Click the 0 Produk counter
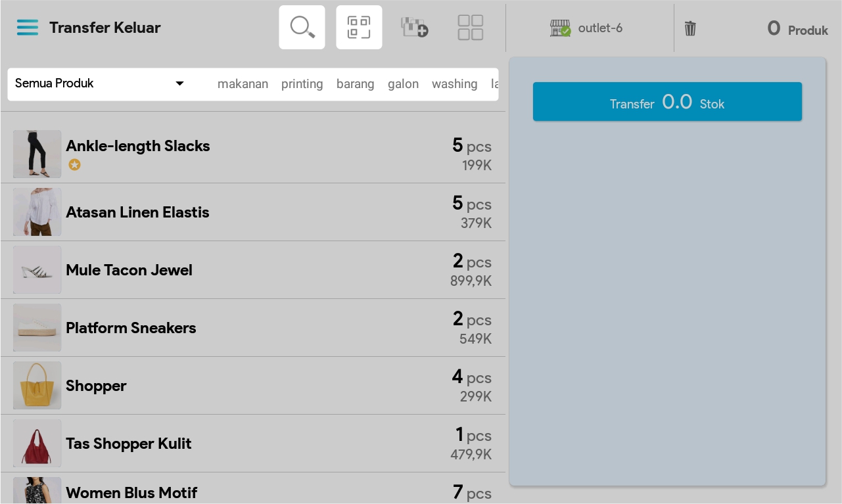The image size is (842, 504). pos(797,29)
